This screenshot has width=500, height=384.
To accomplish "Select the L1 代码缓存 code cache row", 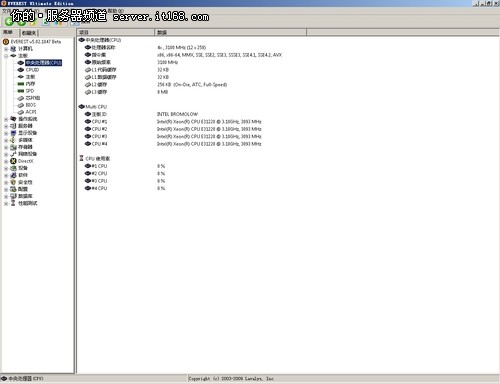I will 127,70.
